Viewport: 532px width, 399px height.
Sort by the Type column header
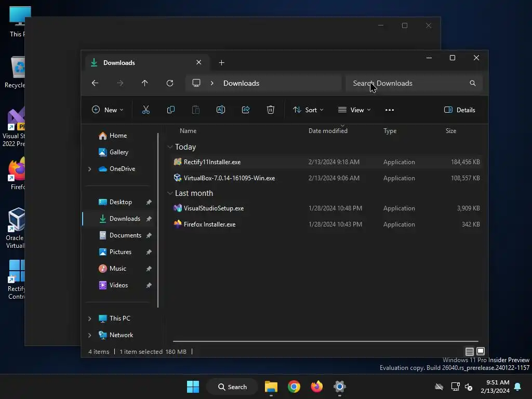click(390, 131)
